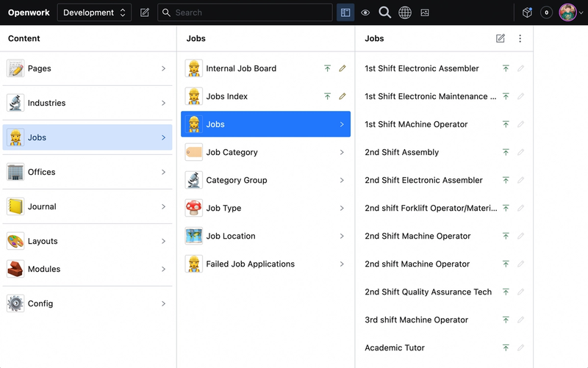The height and width of the screenshot is (368, 588).
Task: Open the Academic Tutor job entry
Action: [395, 347]
